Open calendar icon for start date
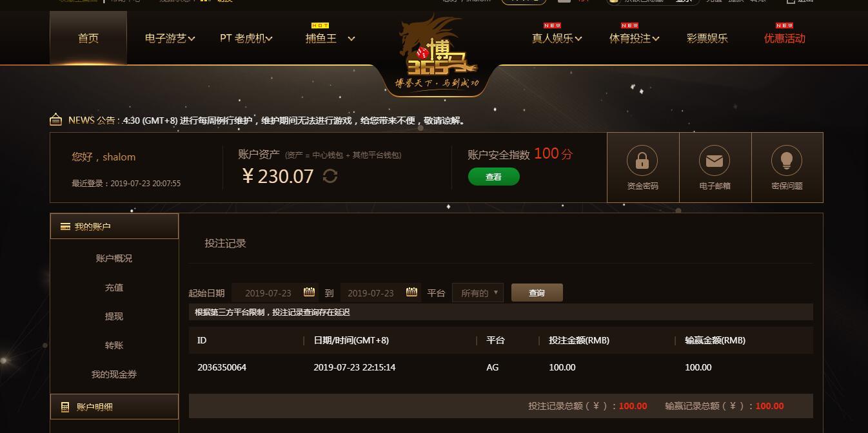Viewport: 868px width, 433px height. coord(309,292)
